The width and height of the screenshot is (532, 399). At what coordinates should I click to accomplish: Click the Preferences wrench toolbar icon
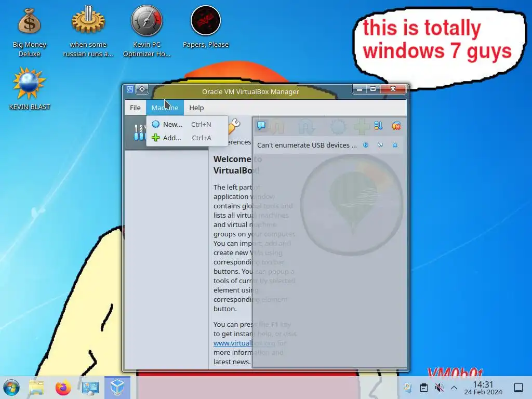(234, 126)
